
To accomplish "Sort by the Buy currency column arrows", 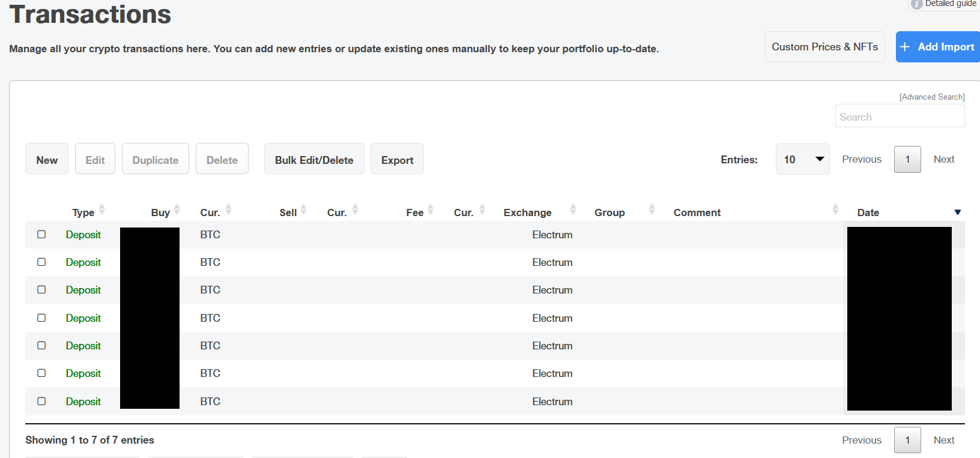I will (228, 209).
